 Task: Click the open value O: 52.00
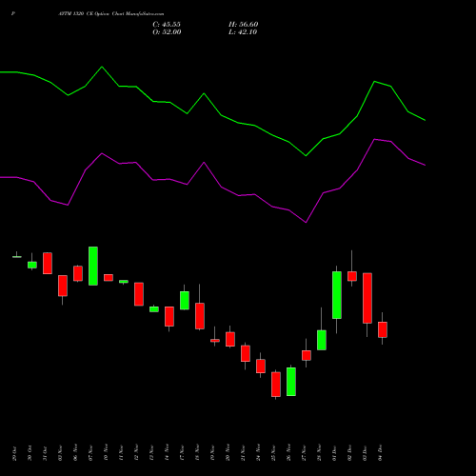click(167, 32)
